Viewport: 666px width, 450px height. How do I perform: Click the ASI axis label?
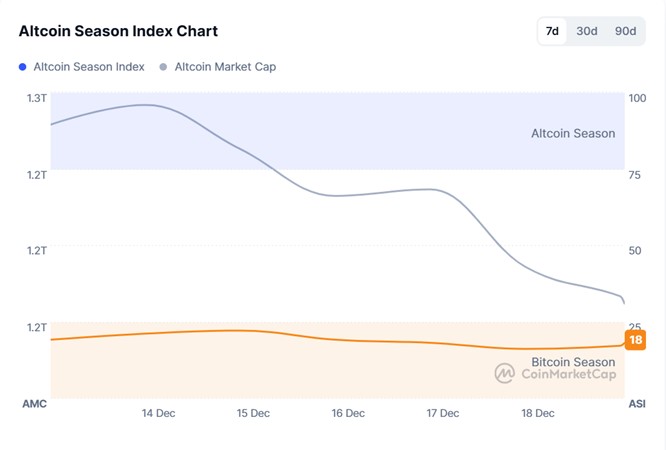point(636,403)
